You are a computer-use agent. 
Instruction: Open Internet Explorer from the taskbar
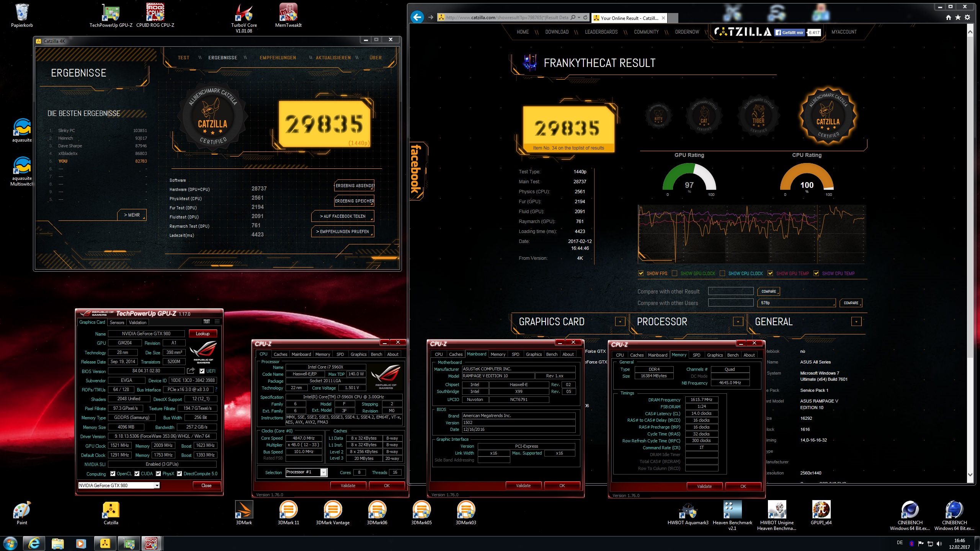(x=34, y=543)
